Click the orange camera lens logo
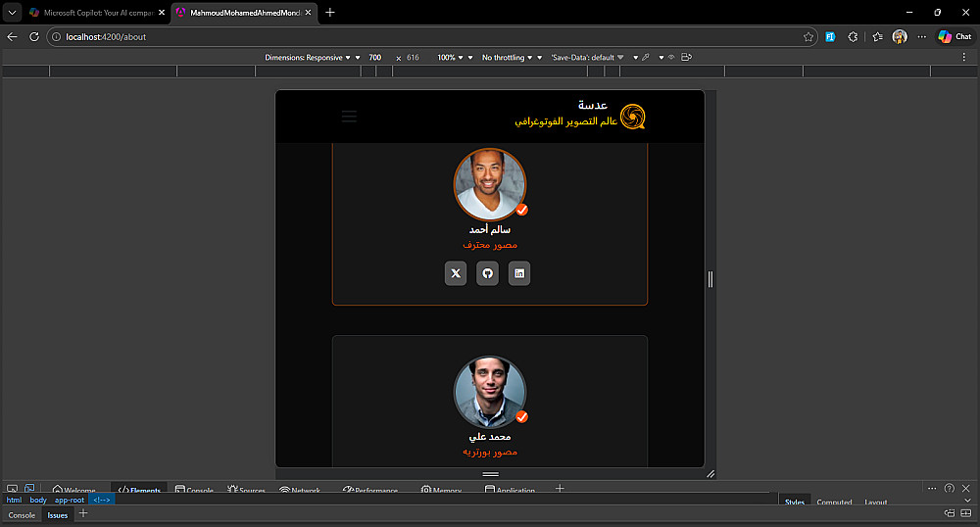This screenshot has height=527, width=980. pos(632,117)
